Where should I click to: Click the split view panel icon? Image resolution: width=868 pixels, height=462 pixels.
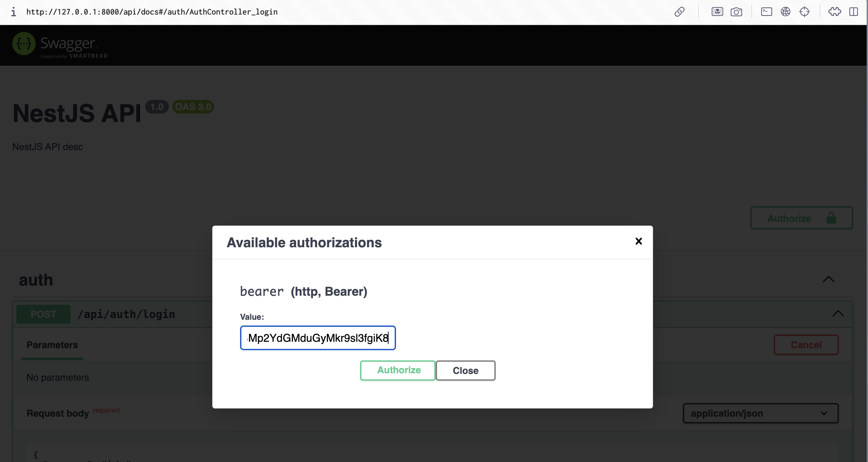point(853,12)
